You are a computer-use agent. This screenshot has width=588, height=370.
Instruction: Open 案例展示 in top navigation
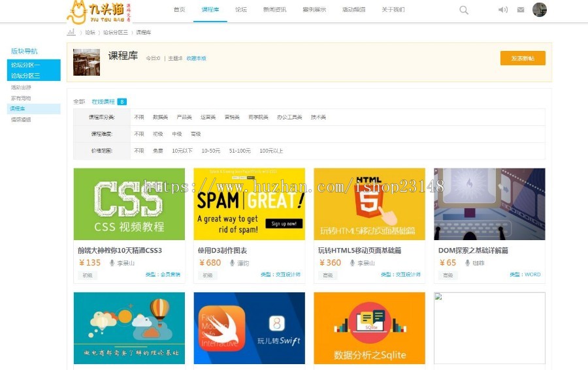314,10
